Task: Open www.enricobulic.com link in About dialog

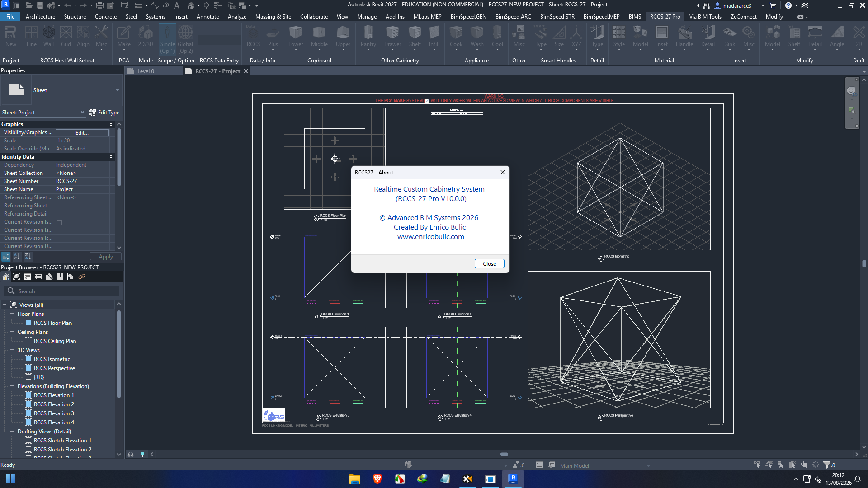Action: click(430, 237)
